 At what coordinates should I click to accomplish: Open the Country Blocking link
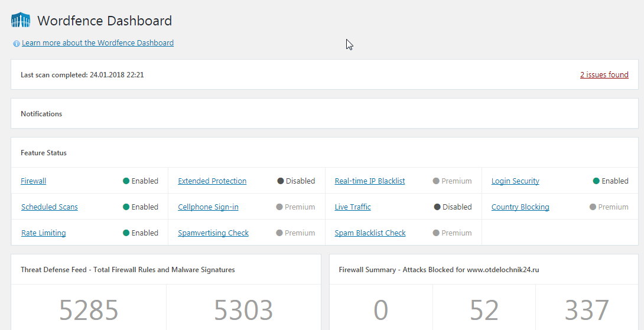tap(520, 207)
